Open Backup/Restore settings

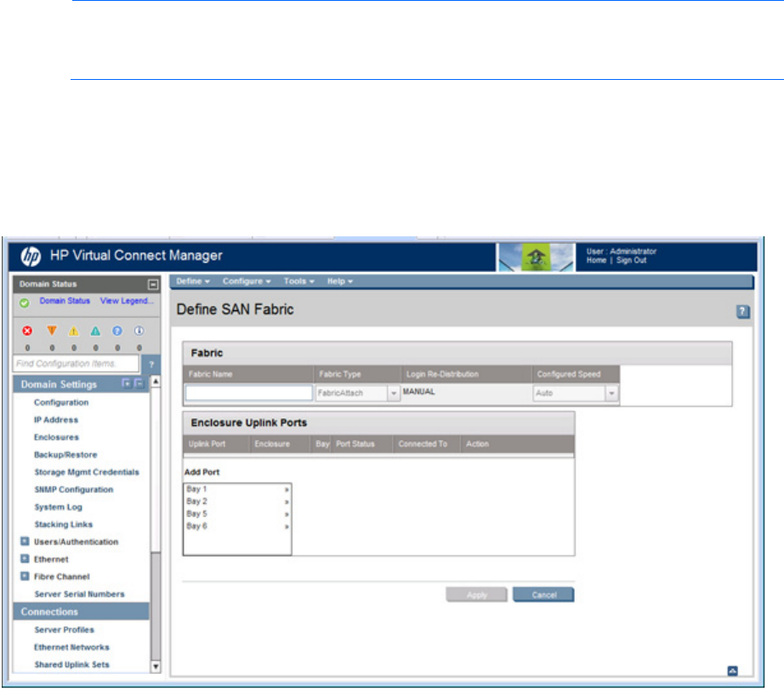(65, 455)
